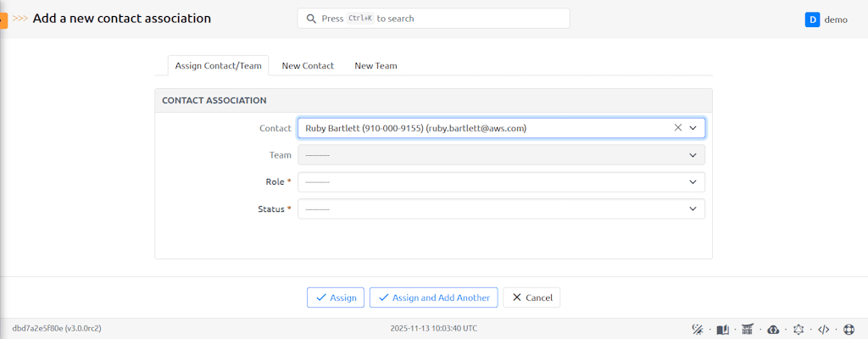Expand the orange sidebar tab at left edge

3,19
